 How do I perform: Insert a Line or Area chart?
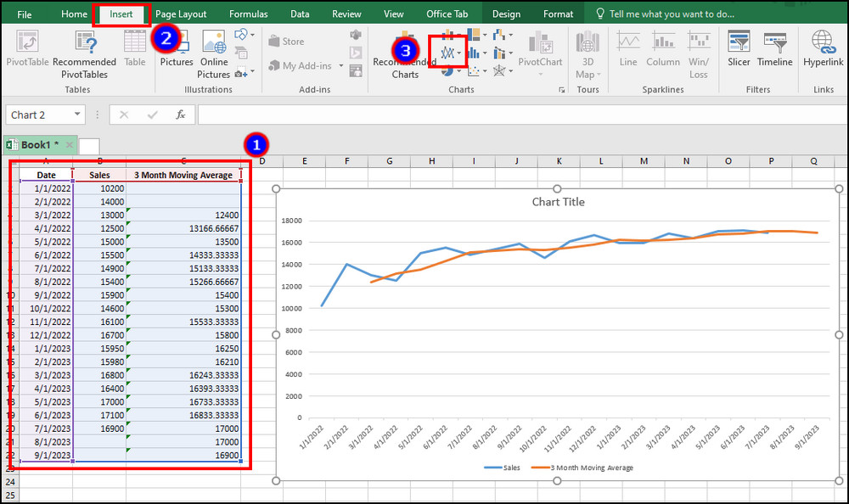[x=447, y=51]
